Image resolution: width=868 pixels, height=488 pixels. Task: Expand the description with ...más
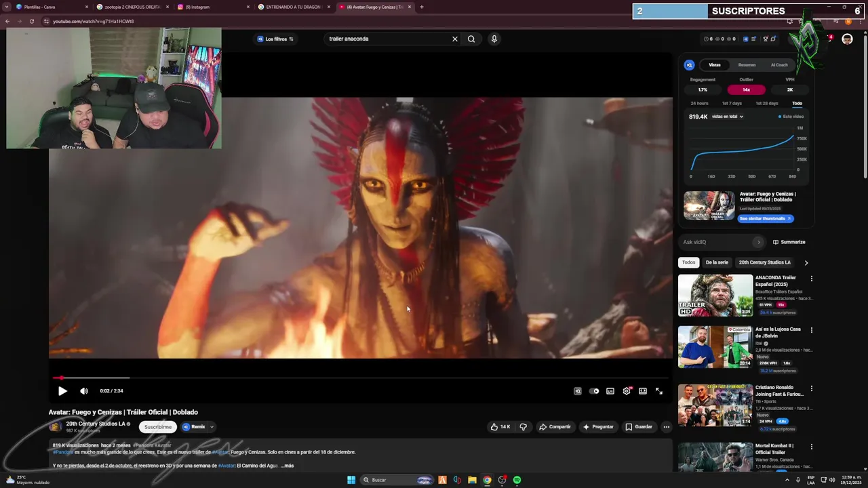pos(288,466)
